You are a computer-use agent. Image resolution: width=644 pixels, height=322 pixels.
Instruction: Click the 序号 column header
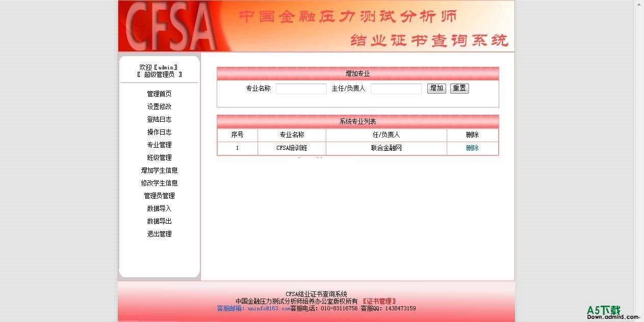click(x=237, y=135)
